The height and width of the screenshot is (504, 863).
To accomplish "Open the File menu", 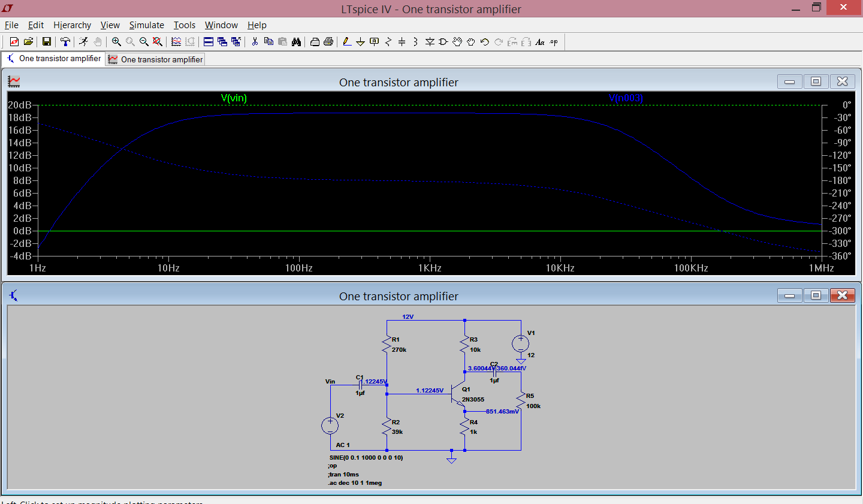I will pos(11,25).
